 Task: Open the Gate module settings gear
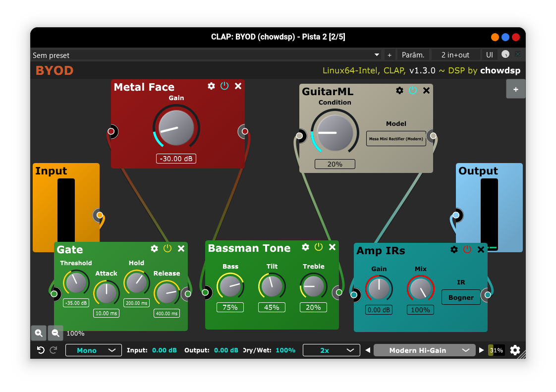tap(155, 248)
